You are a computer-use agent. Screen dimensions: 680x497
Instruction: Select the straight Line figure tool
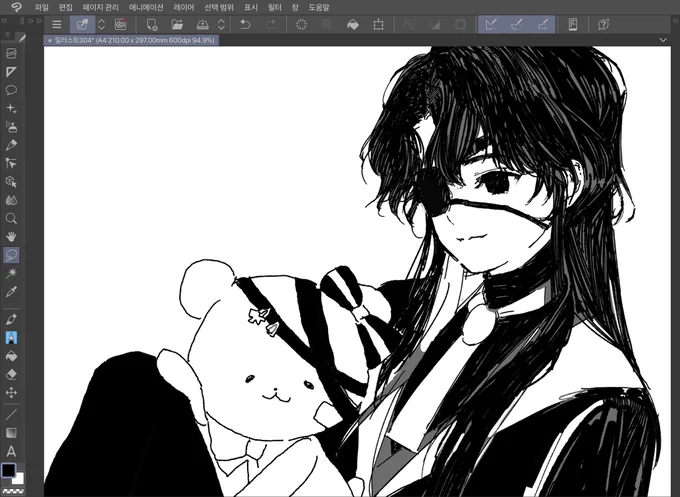point(11,415)
